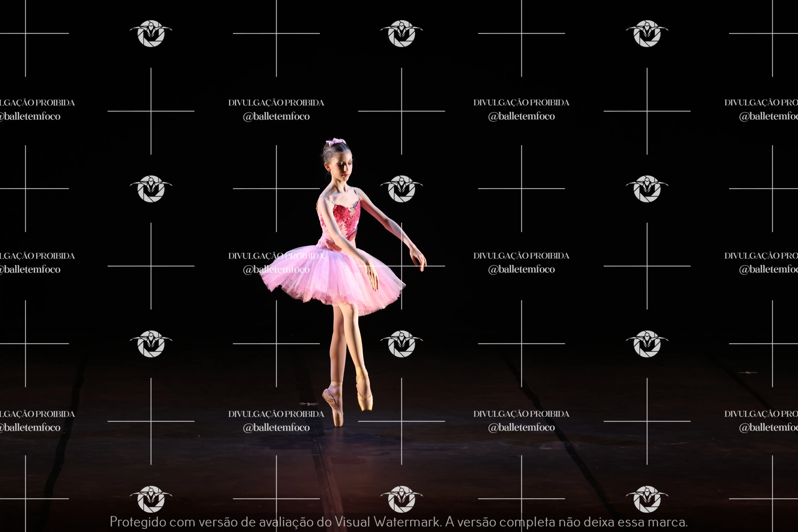The width and height of the screenshot is (798, 532).
Task: Click the small floor marker left of the dancer's foot
Action: coord(309,404)
